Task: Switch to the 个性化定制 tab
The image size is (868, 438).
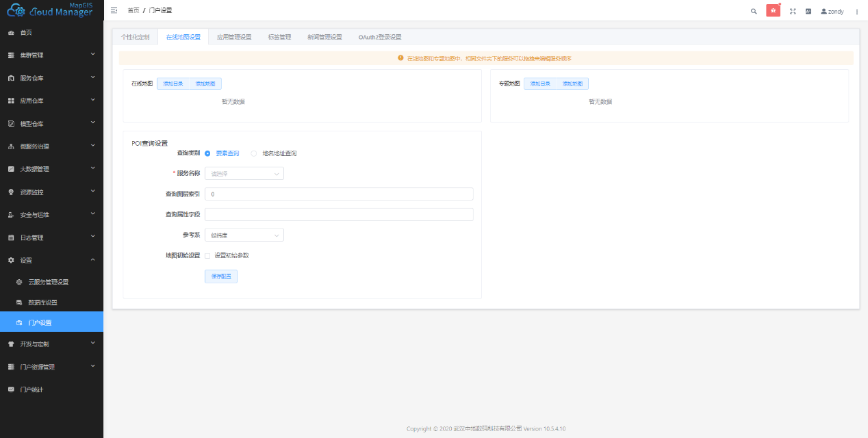Action: pyautogui.click(x=135, y=37)
